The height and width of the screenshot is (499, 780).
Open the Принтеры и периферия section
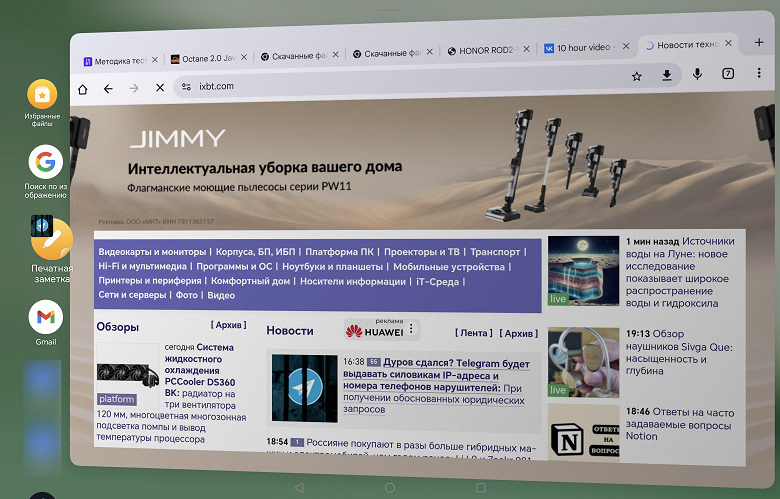point(150,281)
